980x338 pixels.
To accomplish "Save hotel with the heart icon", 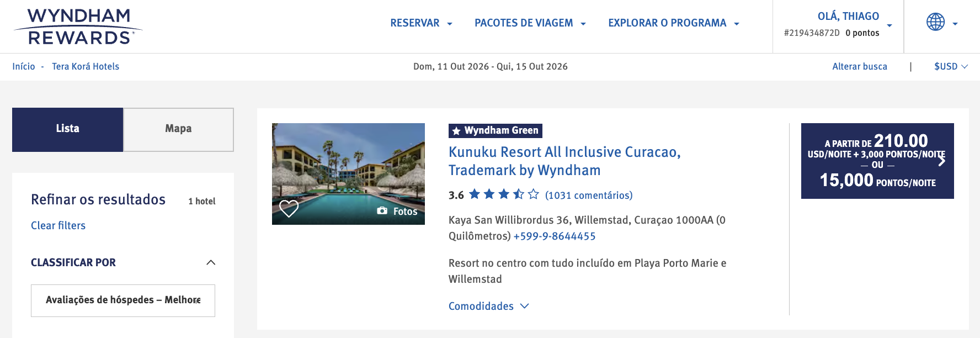I will [289, 209].
